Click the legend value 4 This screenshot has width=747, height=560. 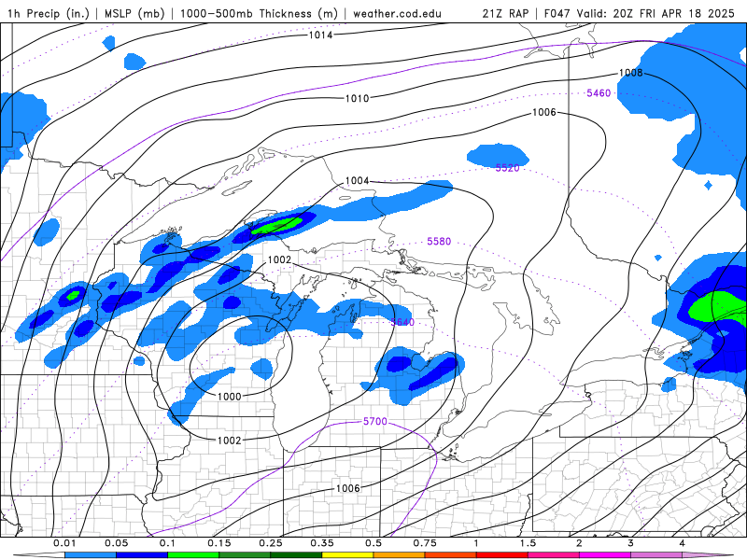(682, 543)
